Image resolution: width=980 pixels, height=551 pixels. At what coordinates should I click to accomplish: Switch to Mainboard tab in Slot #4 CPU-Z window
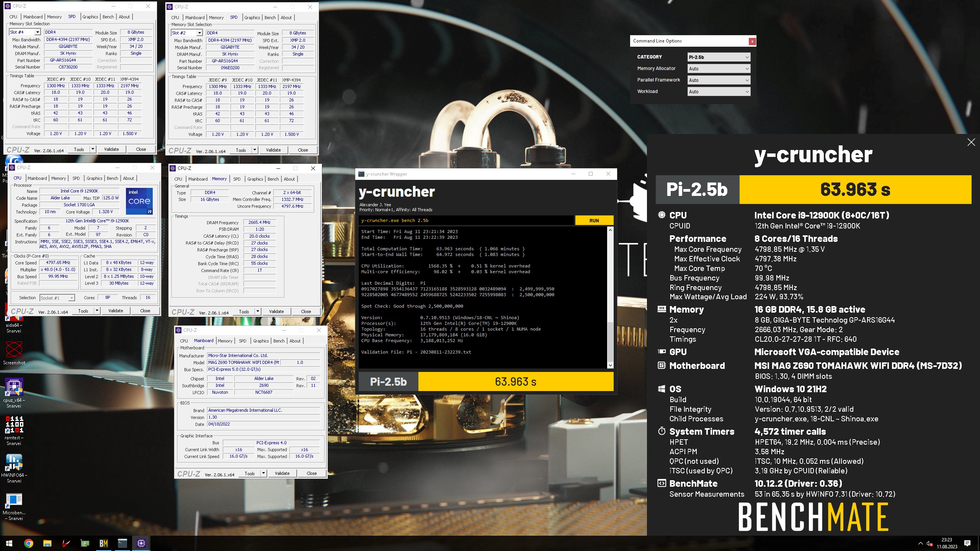click(33, 17)
